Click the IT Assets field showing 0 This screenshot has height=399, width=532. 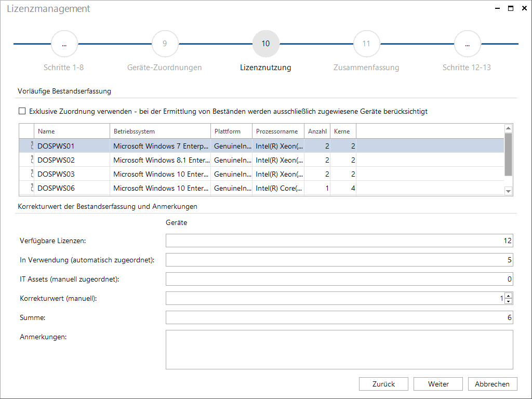click(x=339, y=279)
